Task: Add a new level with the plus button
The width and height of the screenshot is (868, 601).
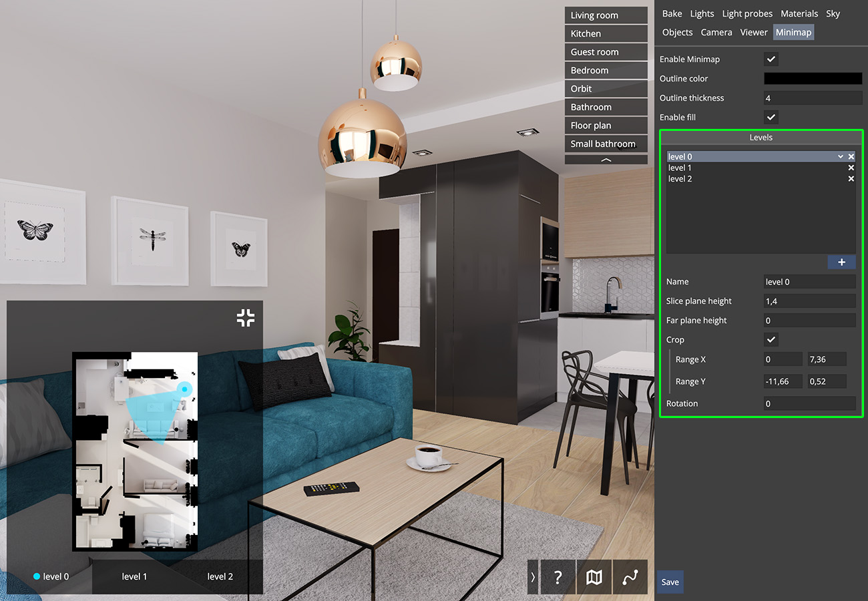Action: (x=841, y=262)
